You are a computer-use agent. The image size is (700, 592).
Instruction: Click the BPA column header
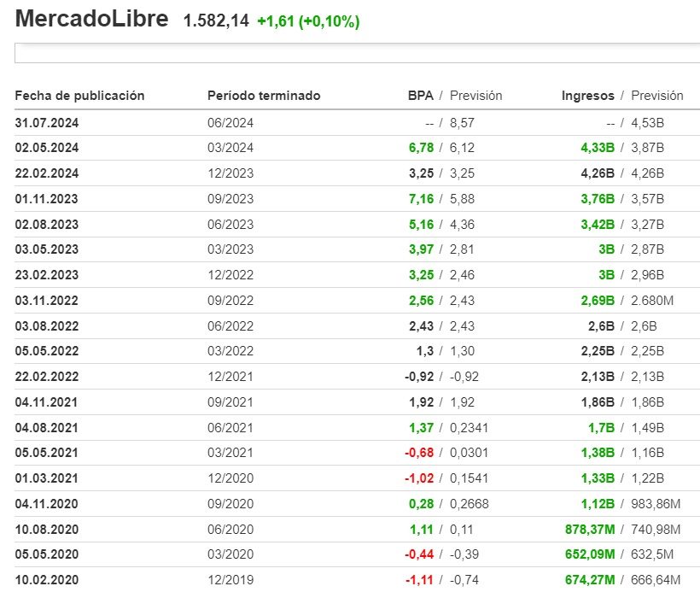pos(421,96)
